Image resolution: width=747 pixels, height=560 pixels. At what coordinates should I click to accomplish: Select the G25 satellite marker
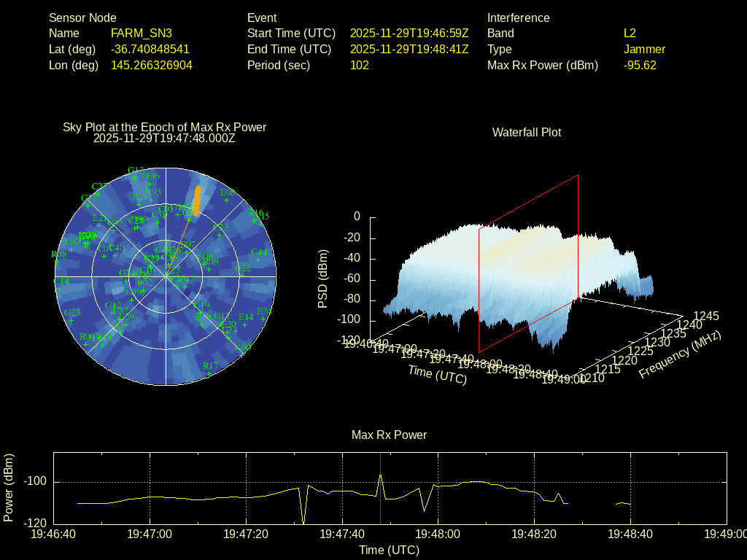click(72, 319)
